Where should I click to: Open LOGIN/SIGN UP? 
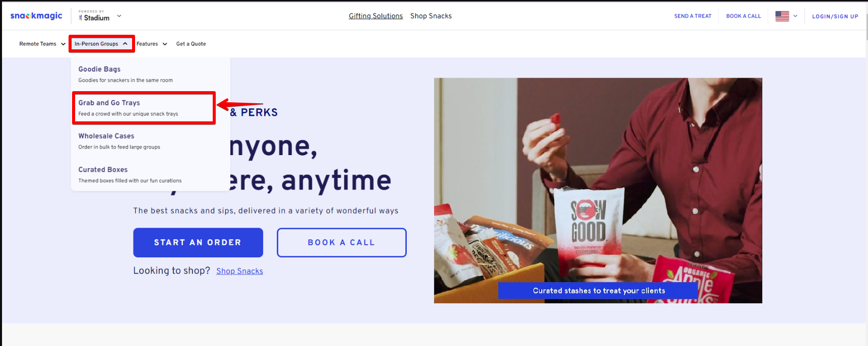click(835, 17)
